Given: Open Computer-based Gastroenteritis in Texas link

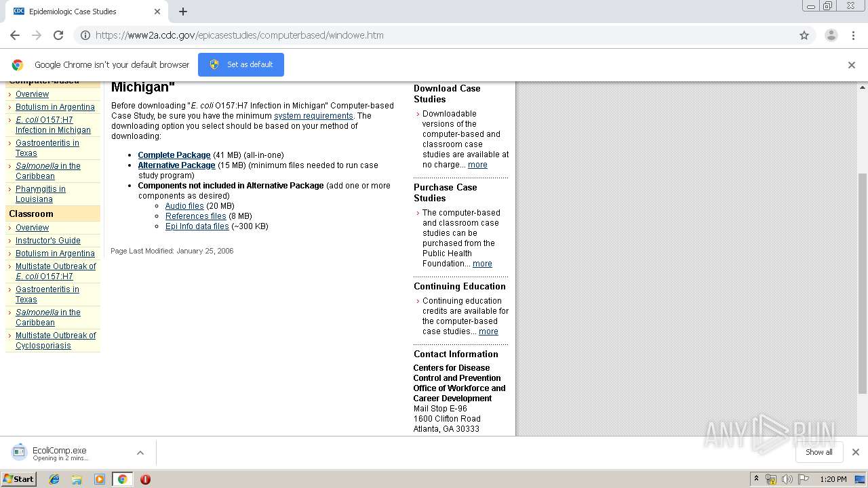Looking at the screenshot, I should pos(47,148).
